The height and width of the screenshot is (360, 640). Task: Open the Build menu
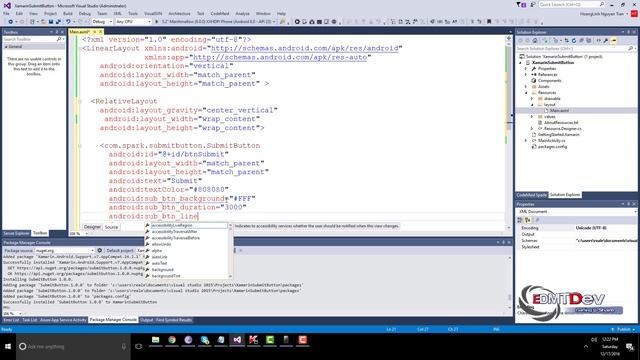click(68, 13)
